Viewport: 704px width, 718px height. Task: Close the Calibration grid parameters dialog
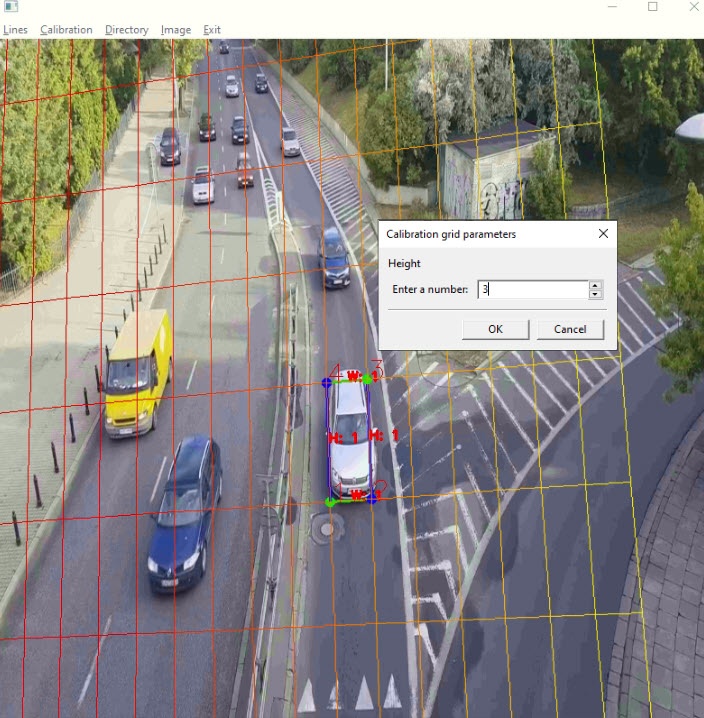603,234
